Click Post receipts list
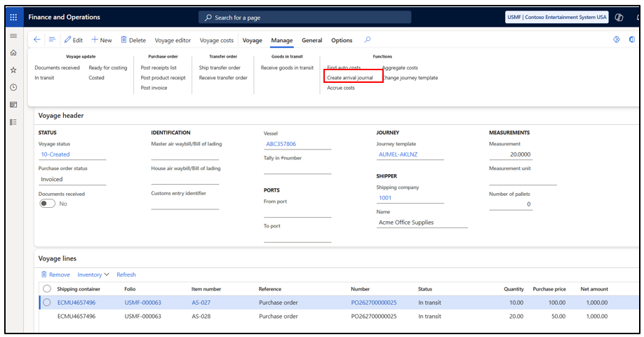The image size is (644, 337). (x=159, y=67)
